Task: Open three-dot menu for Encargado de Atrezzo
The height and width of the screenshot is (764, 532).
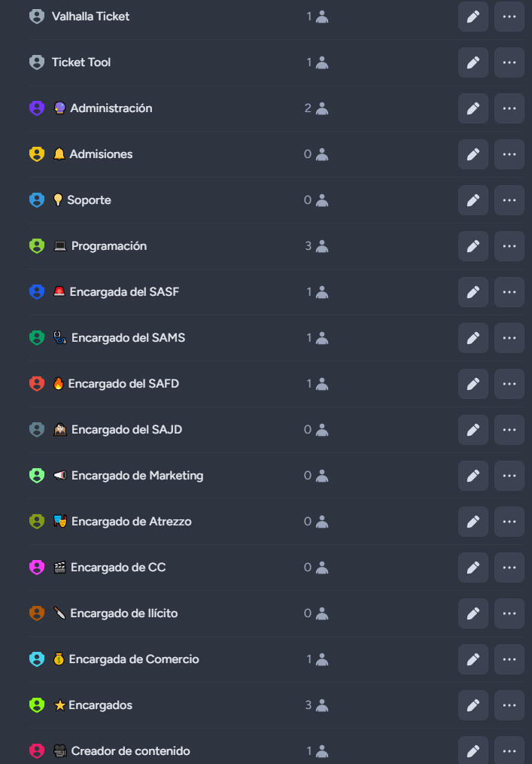Action: (x=509, y=522)
